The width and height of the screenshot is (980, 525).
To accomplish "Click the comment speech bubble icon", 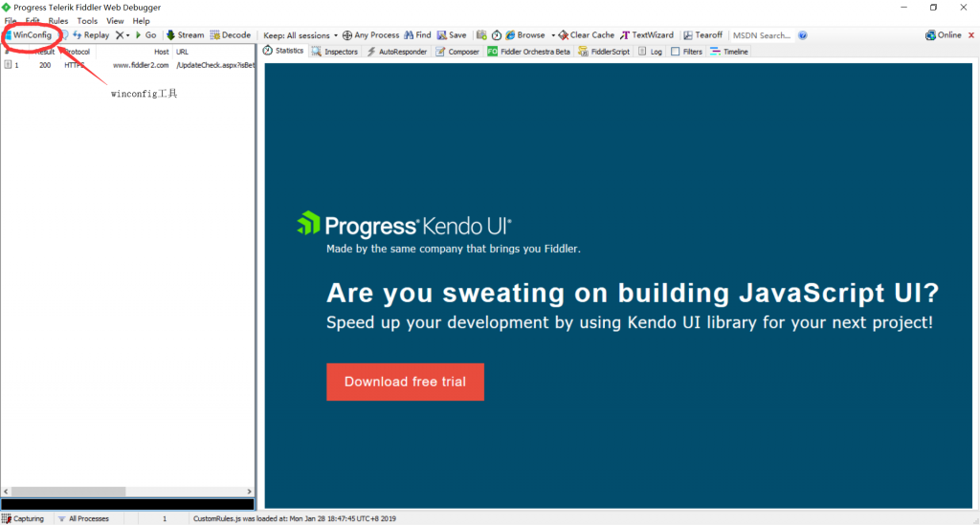I will (64, 35).
